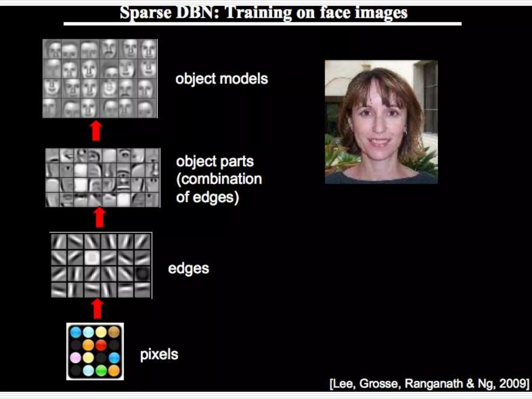The height and width of the screenshot is (399, 532).
Task: Click the green circle in the pixels grid
Action: pos(101,371)
